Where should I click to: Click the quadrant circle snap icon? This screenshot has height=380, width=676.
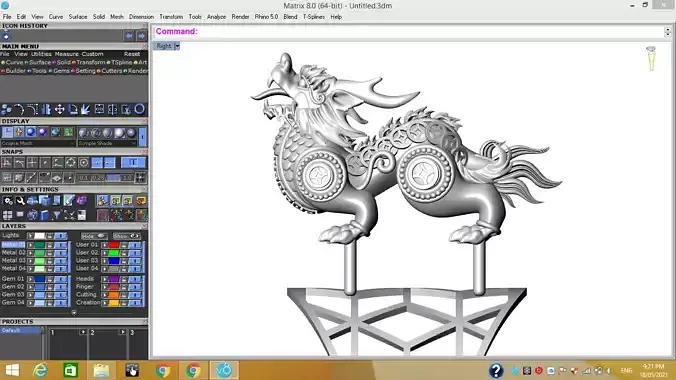[71, 163]
